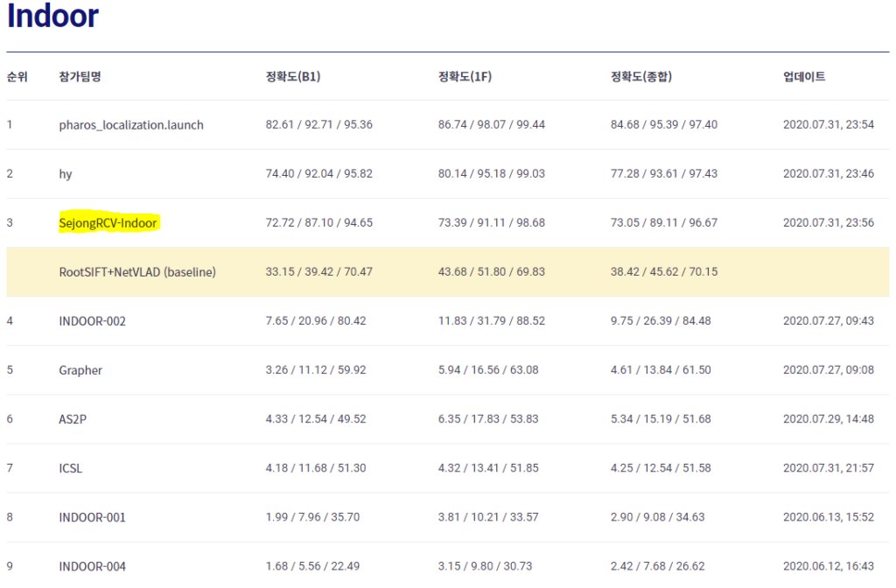
Task: Select the 정확도(종합) column header
Action: point(640,77)
